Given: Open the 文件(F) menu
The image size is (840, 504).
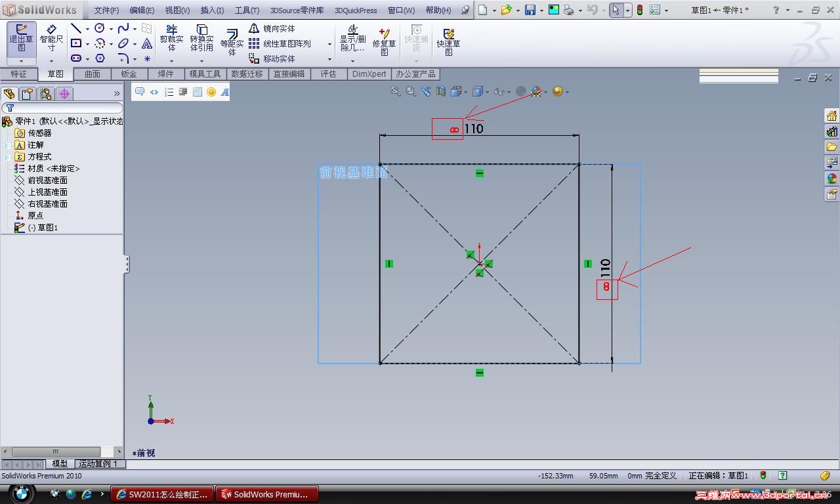Looking at the screenshot, I should 106,10.
